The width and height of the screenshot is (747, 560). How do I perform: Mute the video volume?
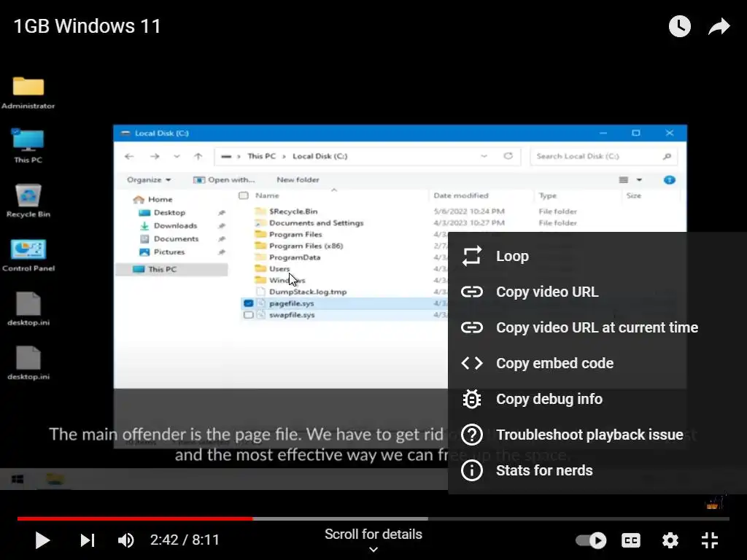125,540
